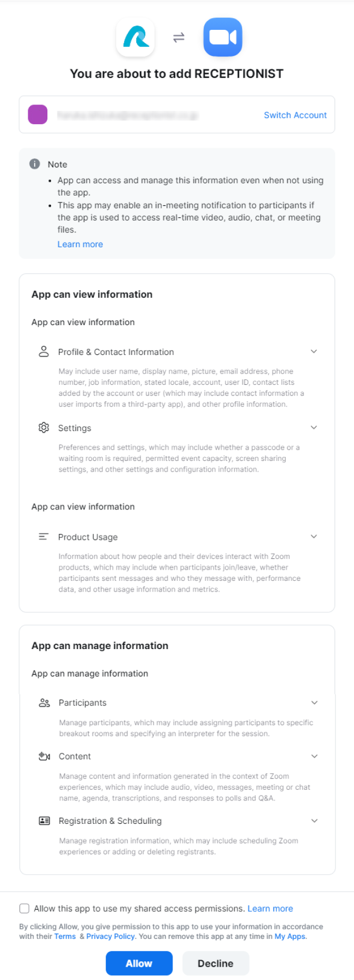Expand the Participants section chevron
The width and height of the screenshot is (354, 980).
(315, 703)
